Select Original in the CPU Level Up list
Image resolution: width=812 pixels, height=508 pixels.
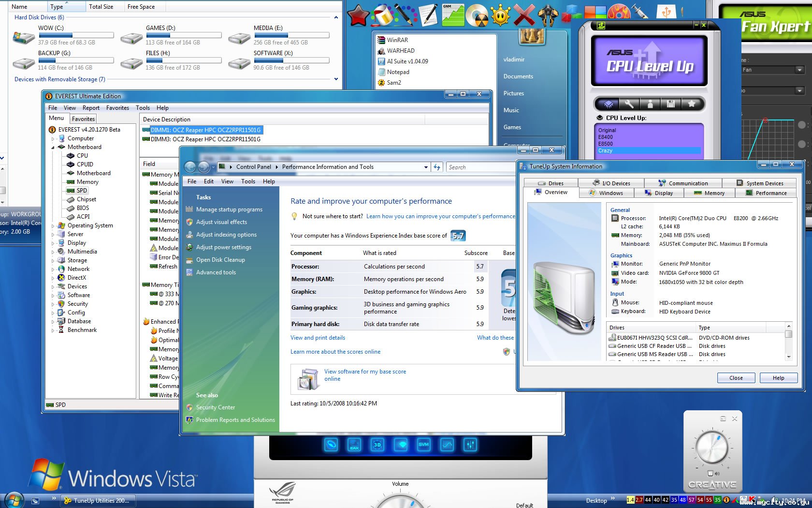pyautogui.click(x=607, y=130)
